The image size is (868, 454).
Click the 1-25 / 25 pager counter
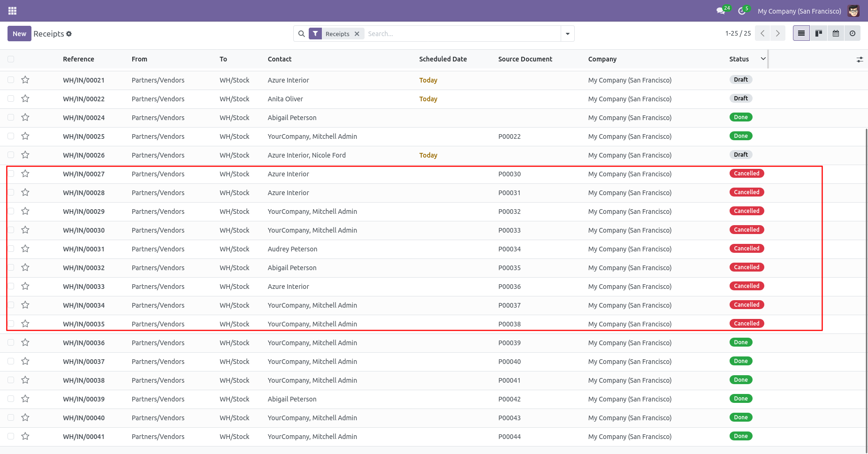click(x=738, y=33)
